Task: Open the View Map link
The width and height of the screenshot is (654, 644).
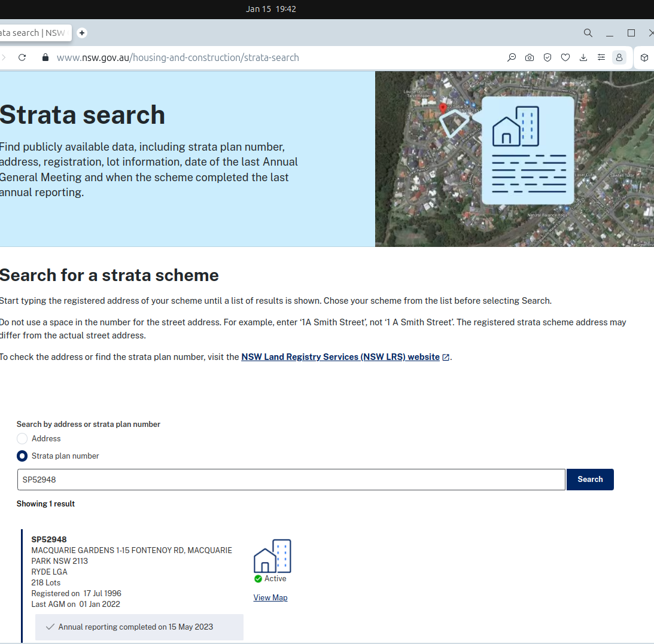Action: coord(270,597)
